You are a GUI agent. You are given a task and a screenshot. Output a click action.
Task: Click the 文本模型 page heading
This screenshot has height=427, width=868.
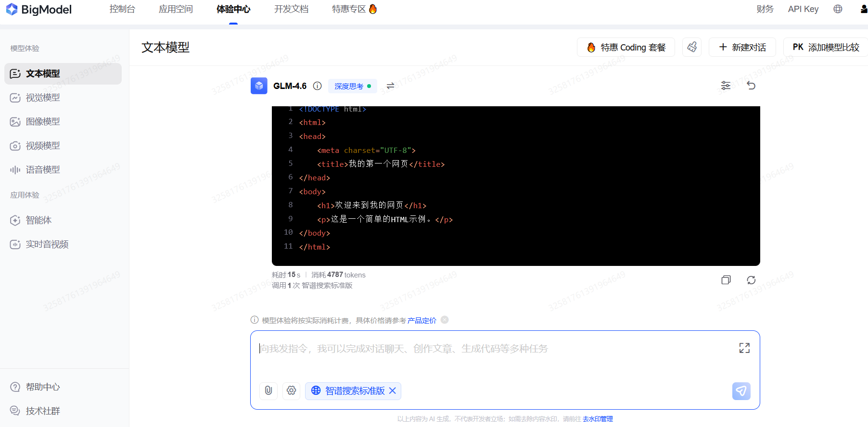(166, 47)
